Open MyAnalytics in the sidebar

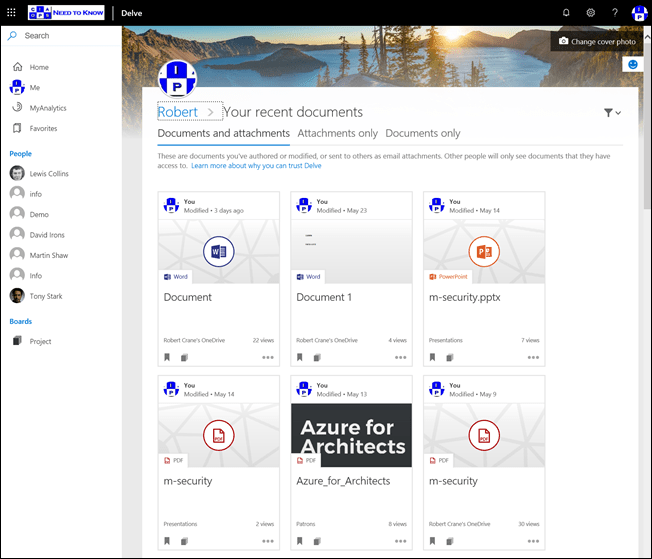tap(48, 108)
